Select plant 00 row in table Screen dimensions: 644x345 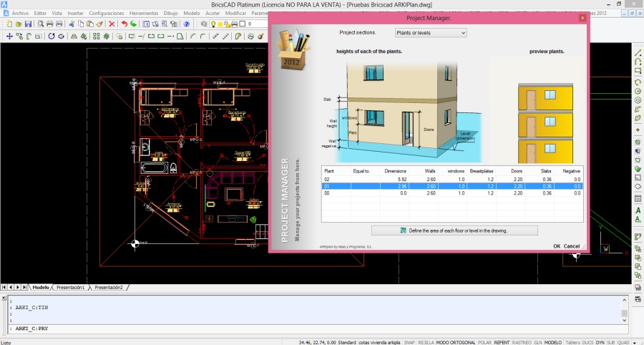coord(452,193)
